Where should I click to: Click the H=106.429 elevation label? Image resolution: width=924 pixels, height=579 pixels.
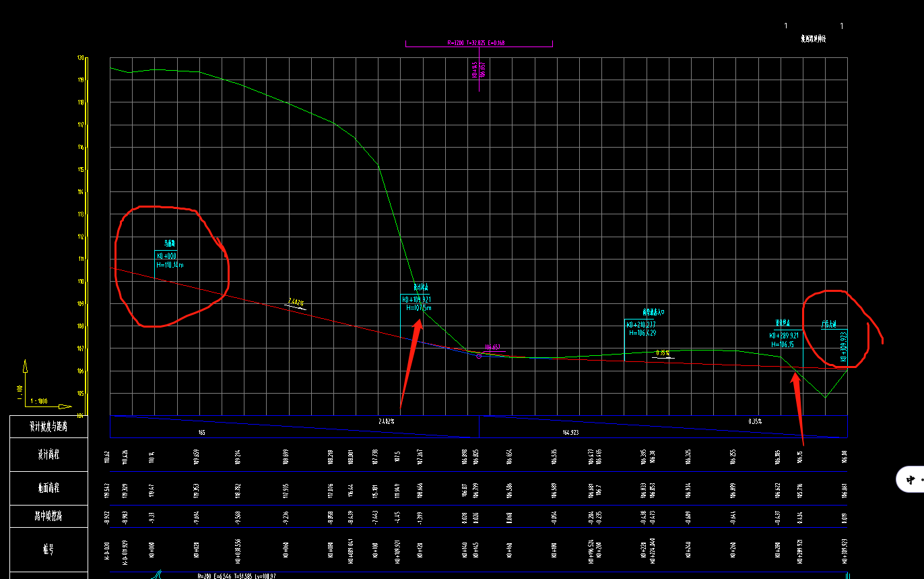click(642, 333)
